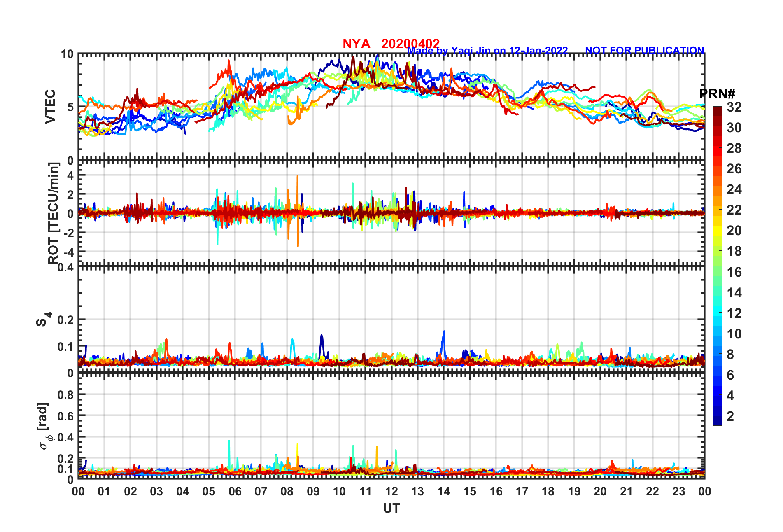The image size is (783, 532).
Task: Click S4 axis tick value 0.2
Action: point(65,320)
